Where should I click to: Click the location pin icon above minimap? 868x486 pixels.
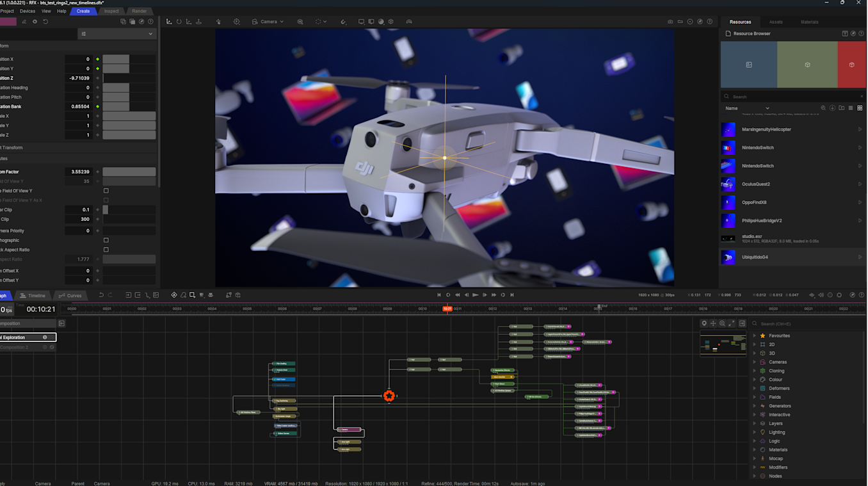(x=704, y=324)
